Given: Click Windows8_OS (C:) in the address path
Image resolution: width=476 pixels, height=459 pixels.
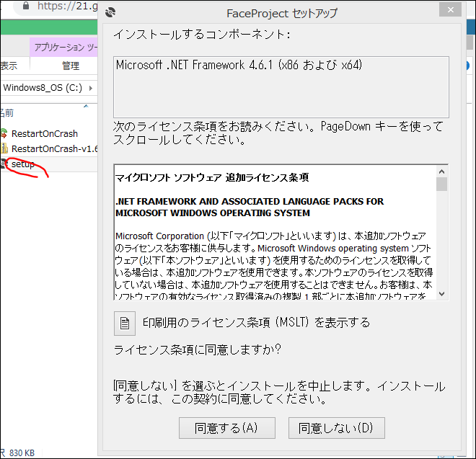Looking at the screenshot, I should point(43,88).
